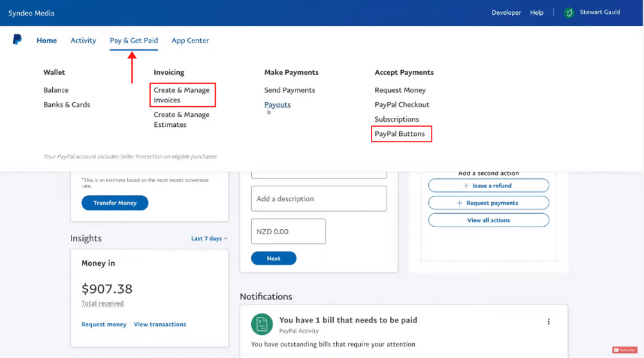Open PayPal Checkout menu entry
The height and width of the screenshot is (358, 644).
coord(402,104)
